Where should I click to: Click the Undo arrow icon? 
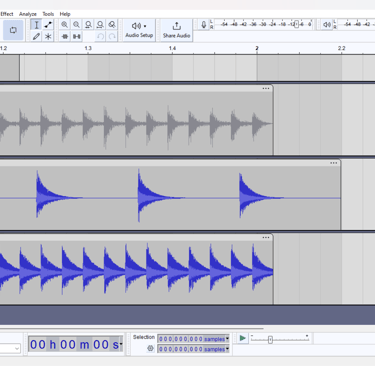pos(100,36)
